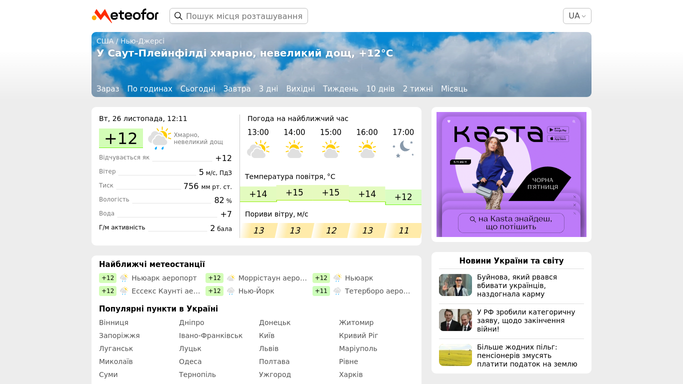Click current weather rain cloud icon

click(159, 138)
